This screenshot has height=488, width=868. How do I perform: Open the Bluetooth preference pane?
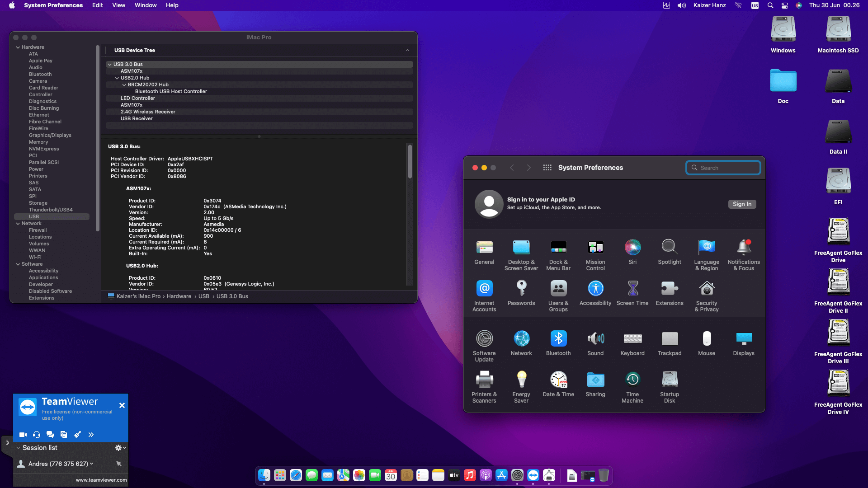point(558,339)
